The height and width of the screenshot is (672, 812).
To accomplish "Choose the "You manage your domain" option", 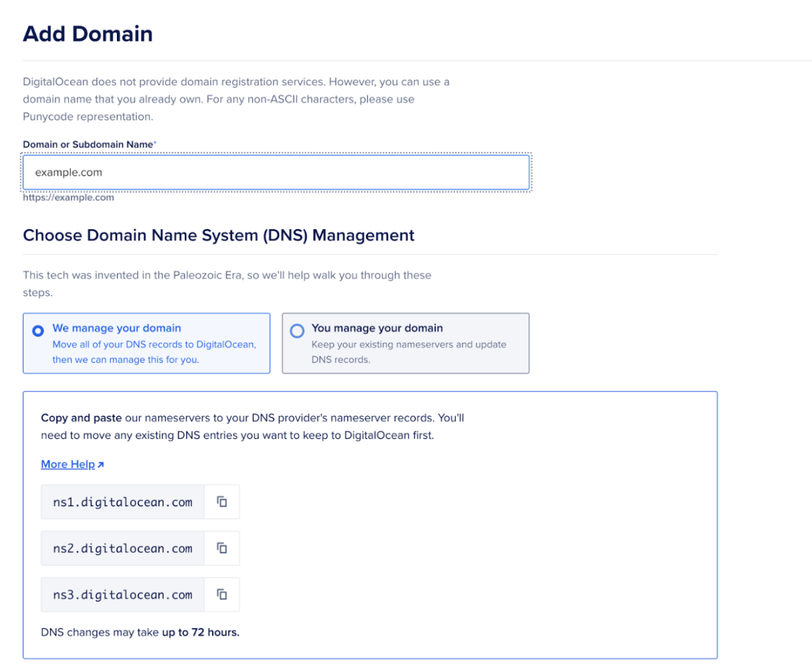I will point(405,343).
